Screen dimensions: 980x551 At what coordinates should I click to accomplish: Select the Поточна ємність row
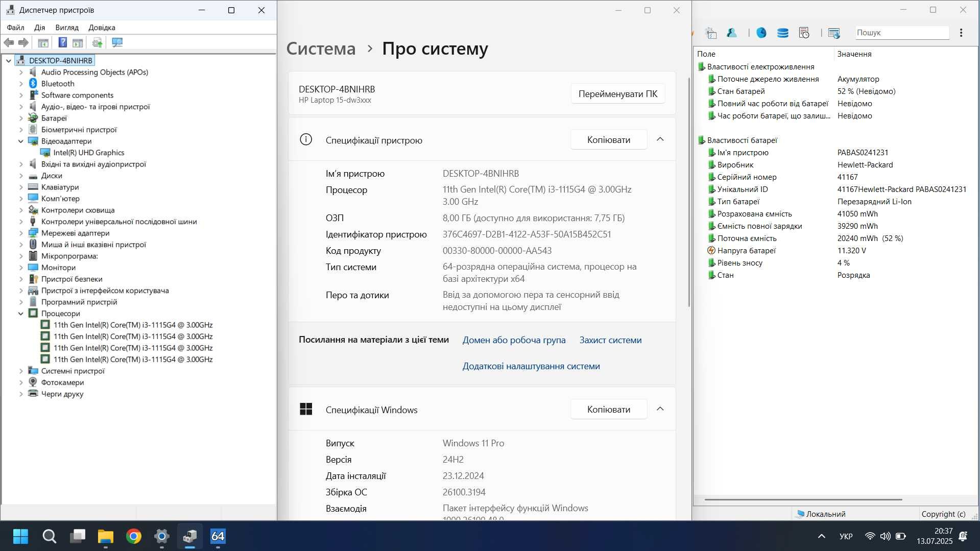[835, 238]
